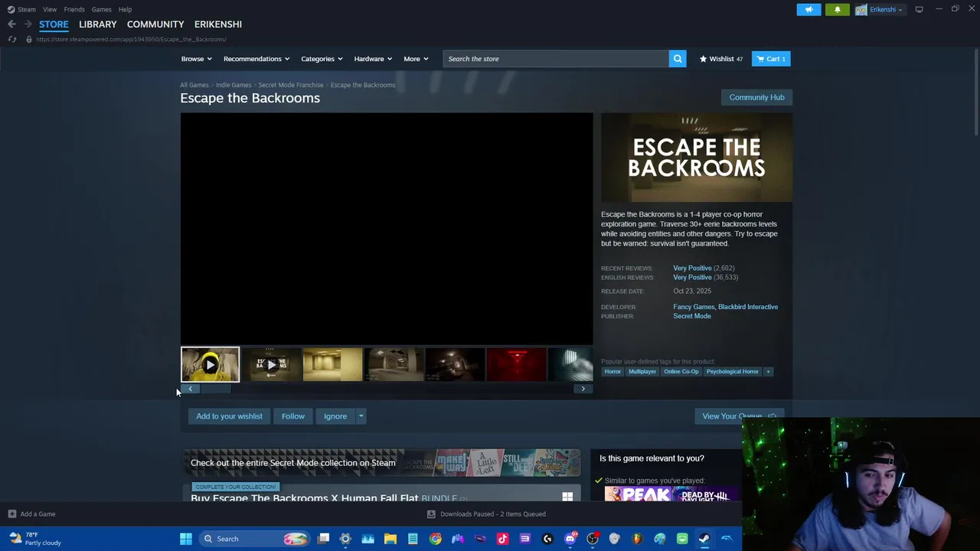Go back with the navigation back arrow
This screenshot has height=551, width=980.
pos(11,24)
